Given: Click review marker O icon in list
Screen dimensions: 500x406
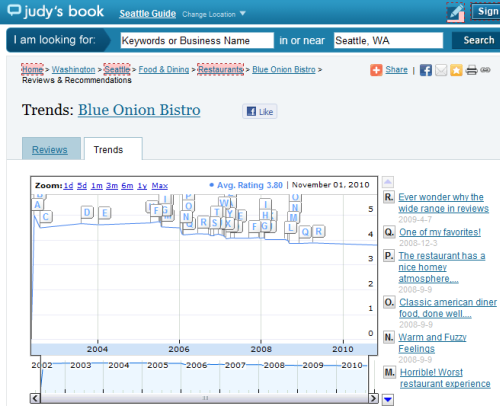Looking at the screenshot, I should pos(389,302).
